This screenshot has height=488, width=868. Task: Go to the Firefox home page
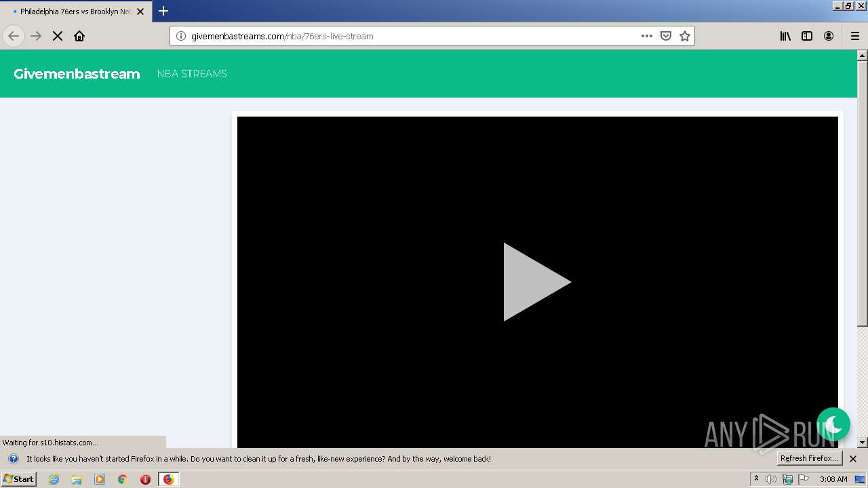(79, 36)
